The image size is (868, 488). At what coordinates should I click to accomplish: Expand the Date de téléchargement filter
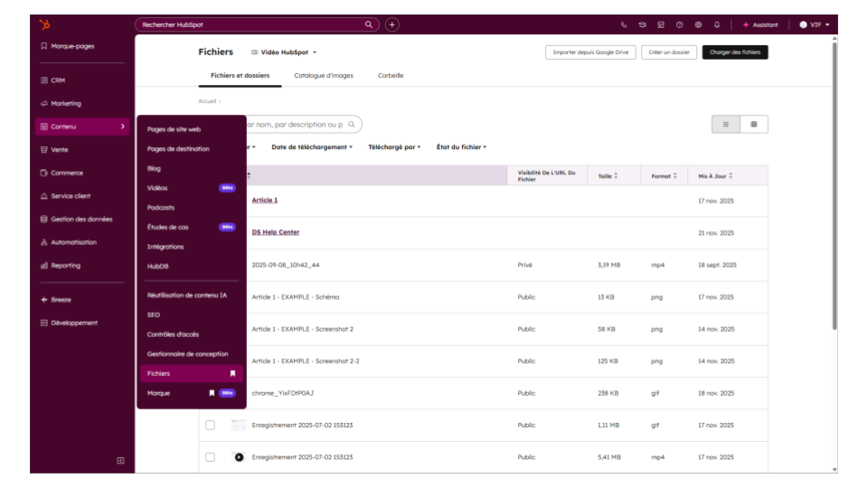(312, 146)
